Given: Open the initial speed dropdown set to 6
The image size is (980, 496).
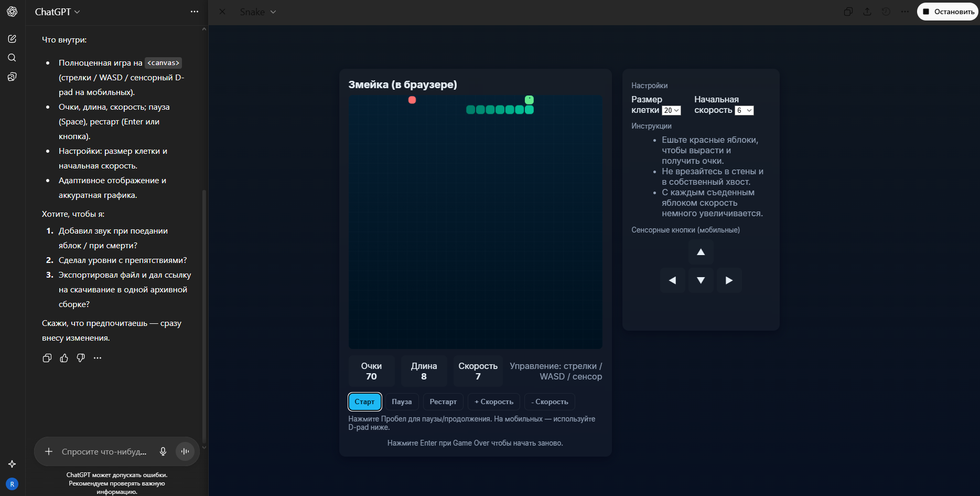Looking at the screenshot, I should coord(744,110).
